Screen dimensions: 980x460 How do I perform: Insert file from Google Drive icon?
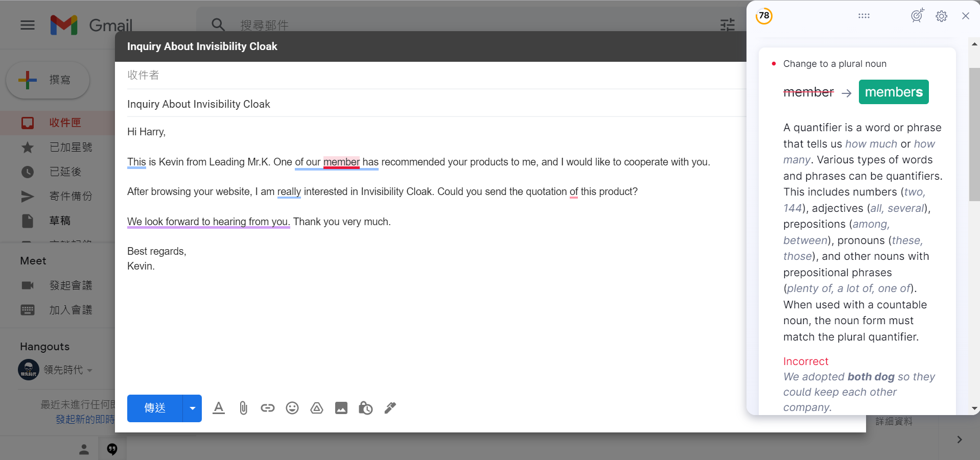[317, 408]
